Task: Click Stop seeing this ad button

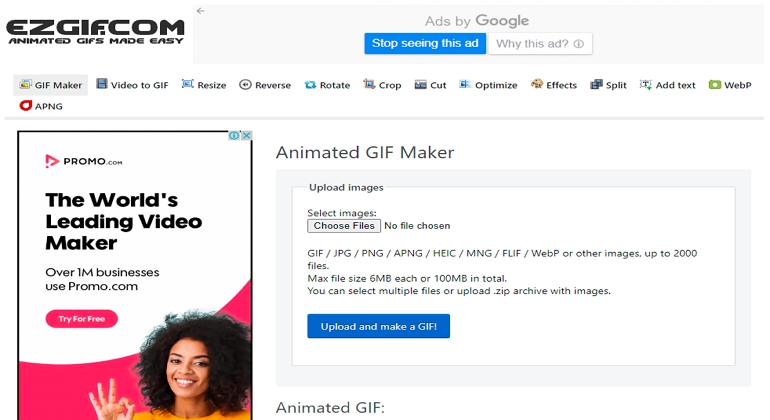Action: click(425, 43)
